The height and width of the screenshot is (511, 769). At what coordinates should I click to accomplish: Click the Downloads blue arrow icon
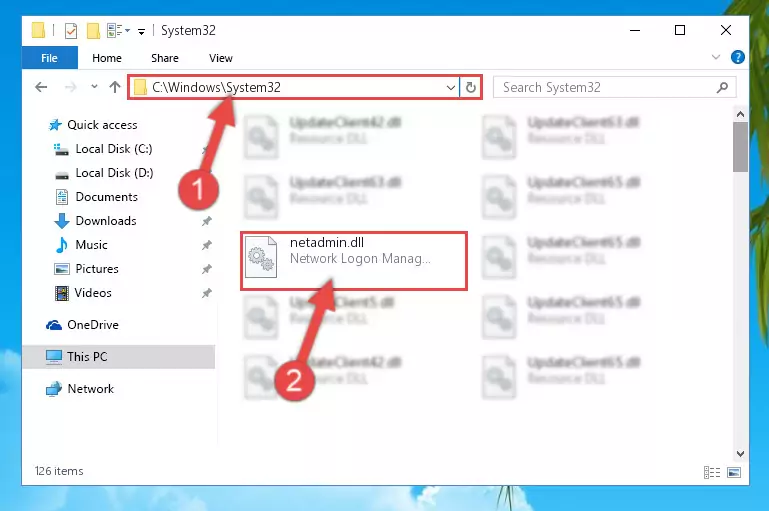click(x=62, y=221)
